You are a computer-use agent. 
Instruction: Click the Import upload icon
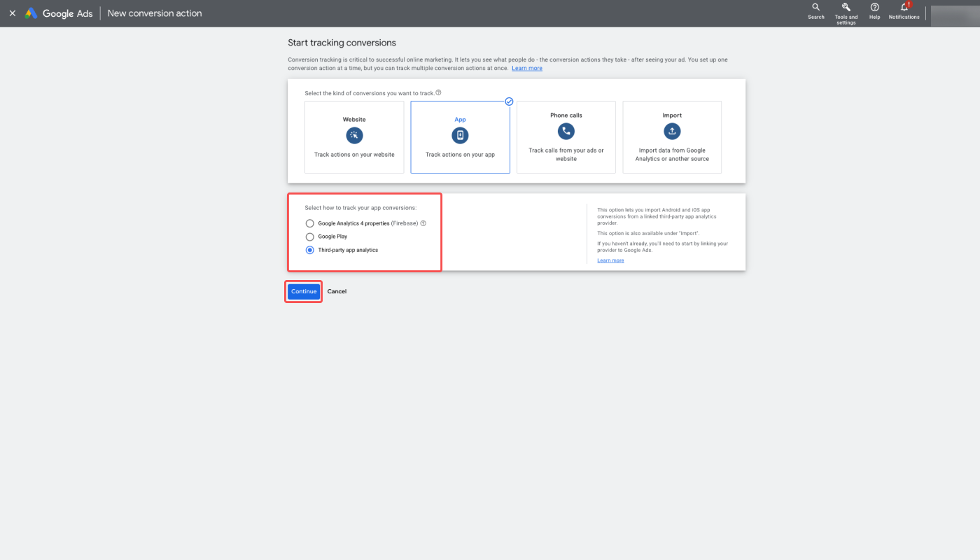coord(672,131)
